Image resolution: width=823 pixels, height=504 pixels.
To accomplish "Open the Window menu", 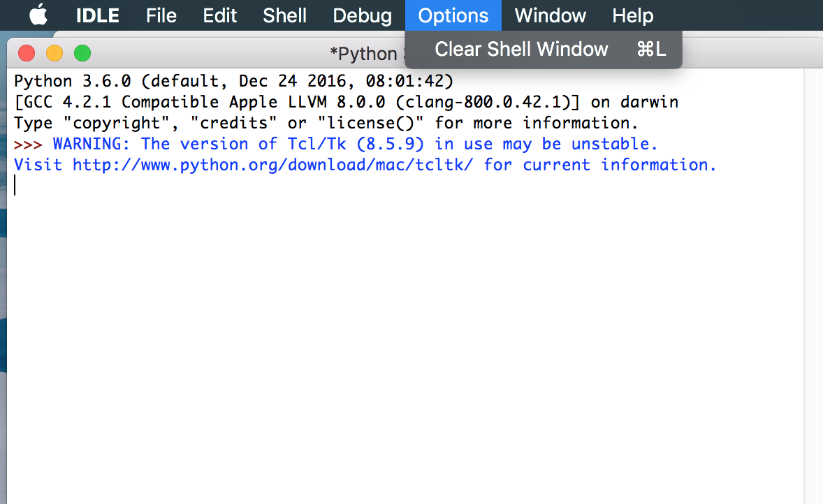I will point(550,15).
